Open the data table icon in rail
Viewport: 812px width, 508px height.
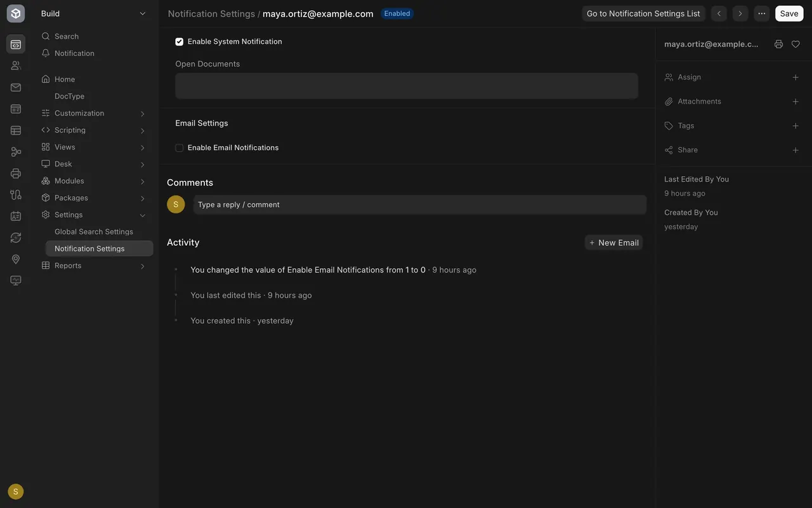click(16, 130)
